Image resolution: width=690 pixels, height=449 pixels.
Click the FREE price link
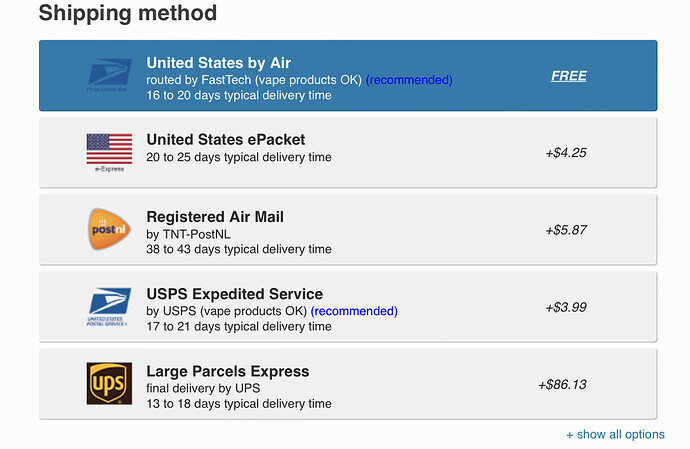(569, 76)
